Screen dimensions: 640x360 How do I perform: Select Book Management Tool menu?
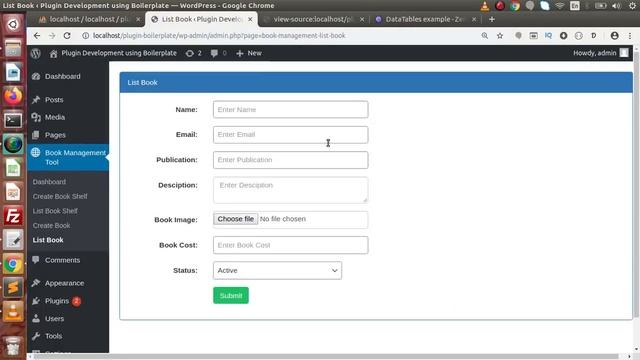click(68, 157)
